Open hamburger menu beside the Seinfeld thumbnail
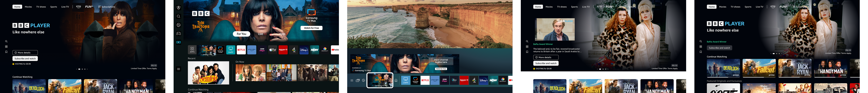This screenshot has width=868, height=93. pos(179,69)
